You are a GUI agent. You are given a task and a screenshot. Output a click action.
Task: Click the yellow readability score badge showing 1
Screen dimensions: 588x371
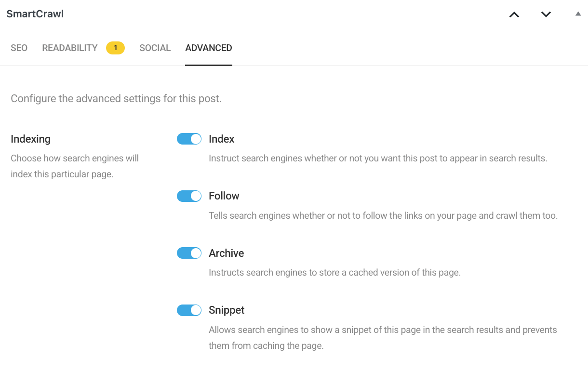click(x=115, y=48)
